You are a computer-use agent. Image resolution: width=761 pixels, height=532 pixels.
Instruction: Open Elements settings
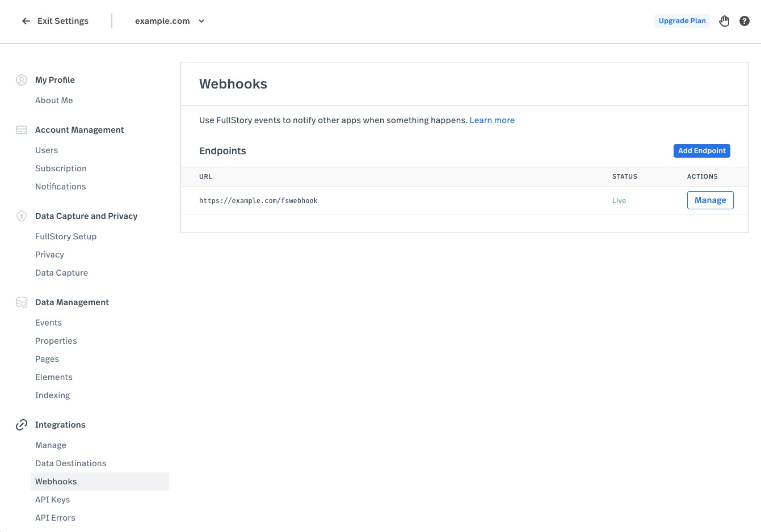click(54, 377)
